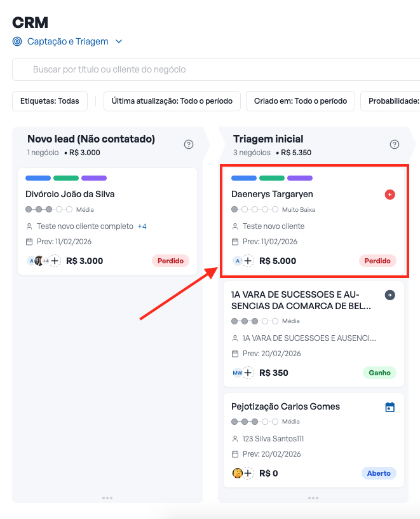
Task: Click Ganho status badge on 1A VARA card
Action: click(379, 373)
